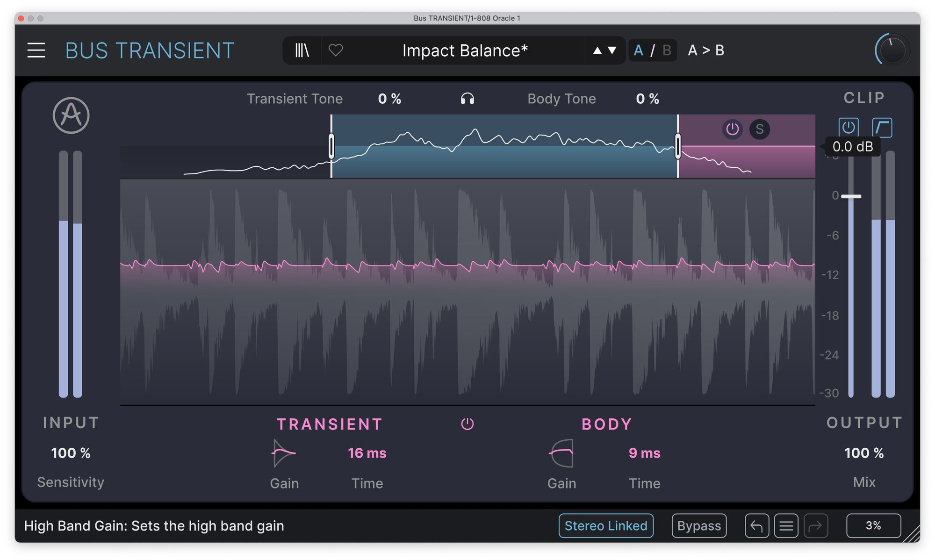Screen dimensions: 935x560
Task: Click the undo arrow button
Action: point(756,526)
